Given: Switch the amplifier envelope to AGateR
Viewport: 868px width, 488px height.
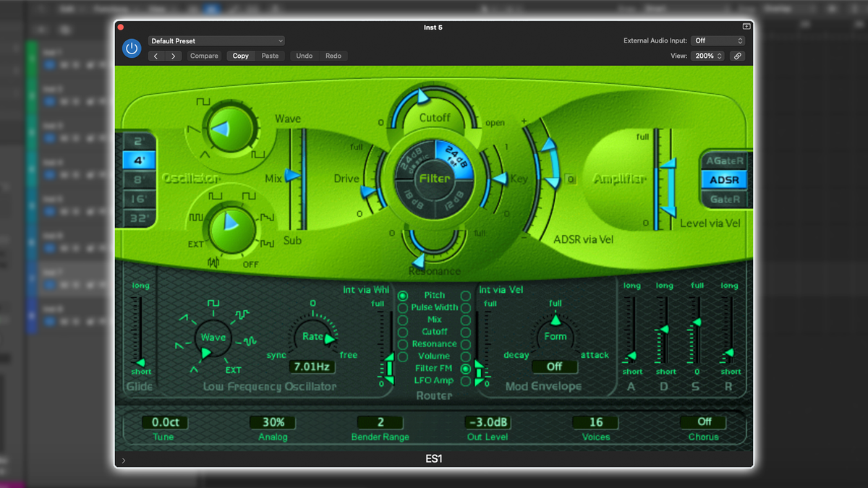Looking at the screenshot, I should tap(724, 162).
